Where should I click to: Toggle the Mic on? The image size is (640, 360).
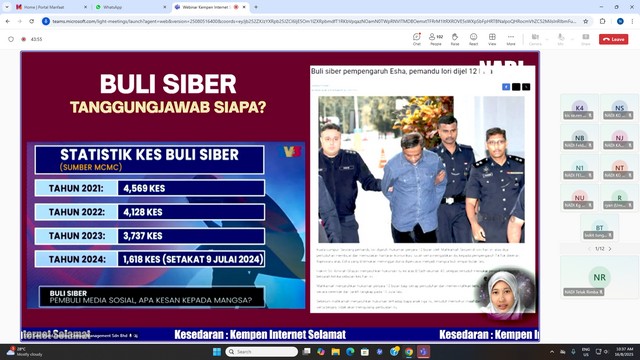pyautogui.click(x=561, y=39)
